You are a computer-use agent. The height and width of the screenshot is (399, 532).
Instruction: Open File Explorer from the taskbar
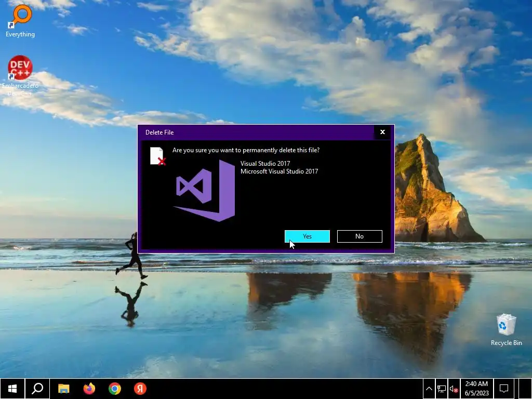(x=63, y=389)
